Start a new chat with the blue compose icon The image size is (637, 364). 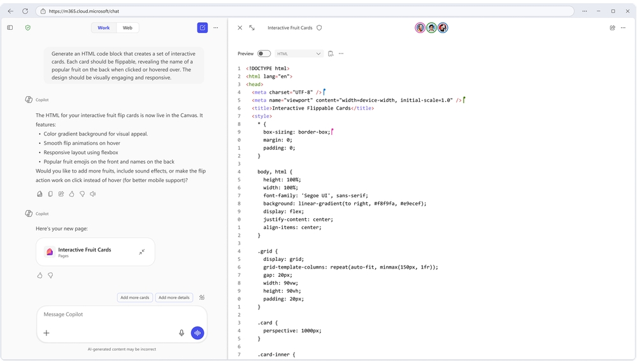(203, 27)
